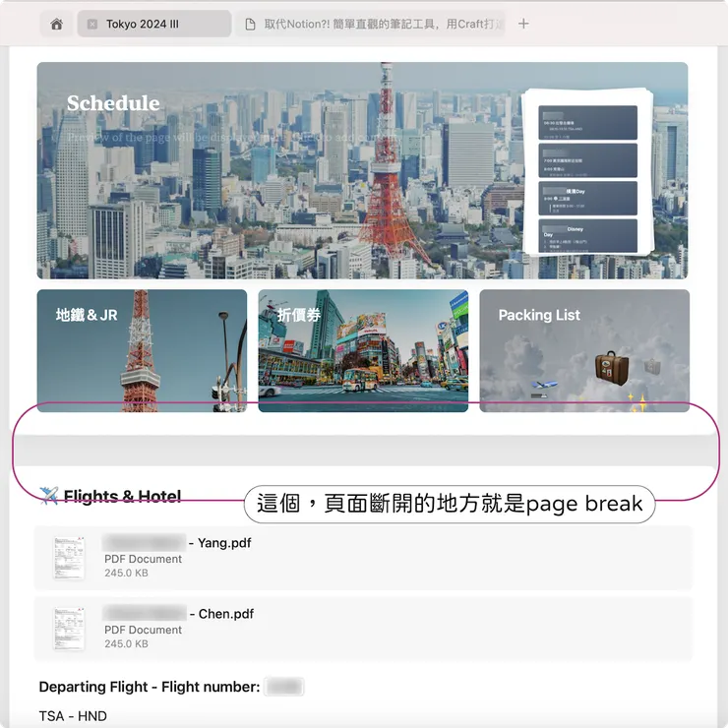Click the page break divider band
The width and height of the screenshot is (728, 728).
(x=364, y=451)
